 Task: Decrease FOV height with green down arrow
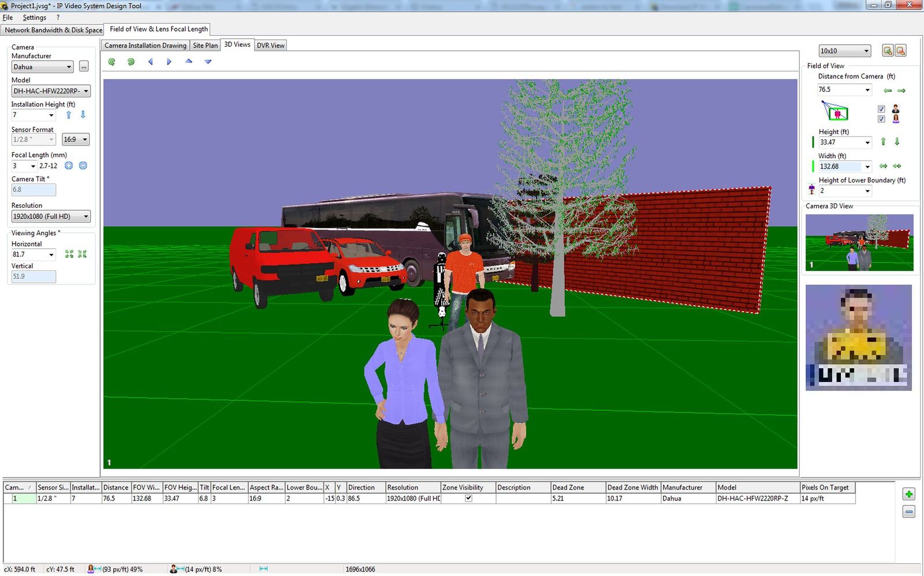(x=897, y=141)
